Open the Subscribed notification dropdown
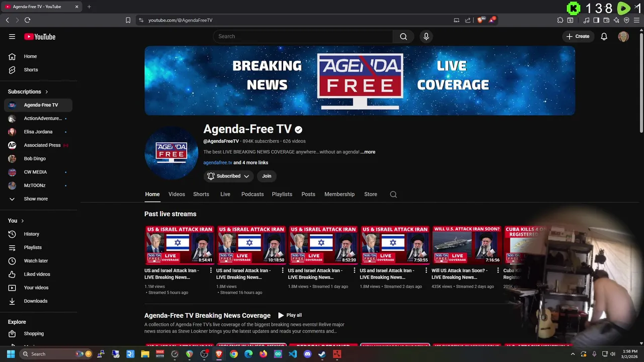 (x=228, y=176)
